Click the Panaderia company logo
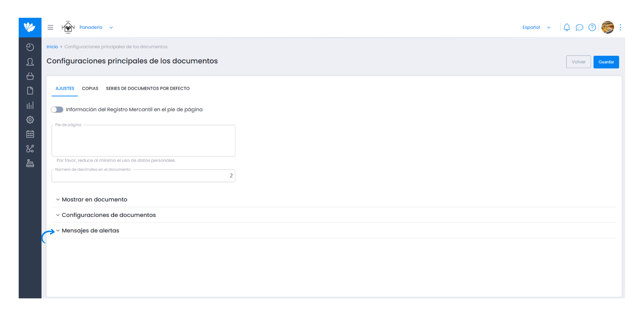The image size is (644, 318). pos(68,27)
